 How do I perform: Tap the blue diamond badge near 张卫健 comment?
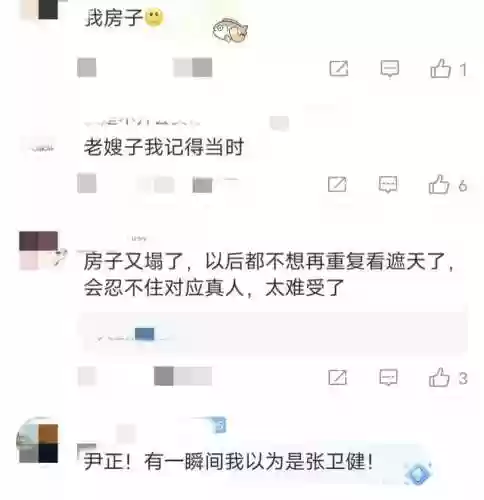pos(418,473)
